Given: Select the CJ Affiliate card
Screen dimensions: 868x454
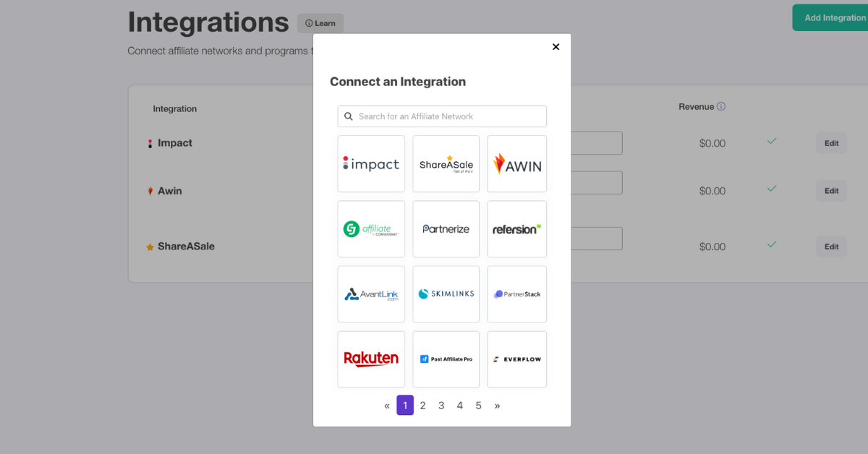Looking at the screenshot, I should pos(371,229).
